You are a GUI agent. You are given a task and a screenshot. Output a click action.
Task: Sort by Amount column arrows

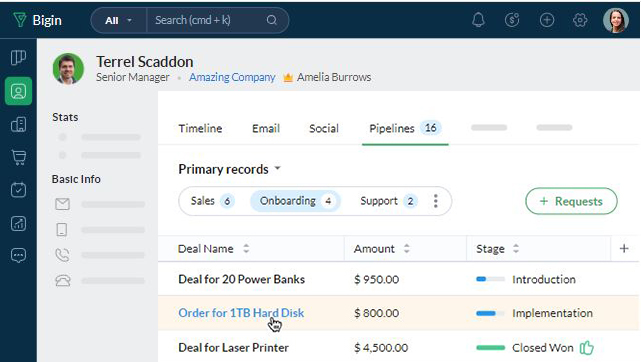pos(406,248)
